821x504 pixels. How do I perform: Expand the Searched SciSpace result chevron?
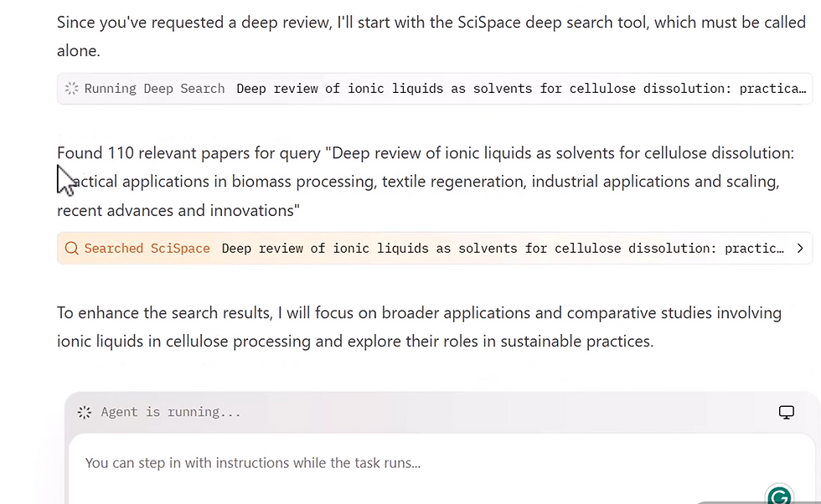pyautogui.click(x=800, y=249)
